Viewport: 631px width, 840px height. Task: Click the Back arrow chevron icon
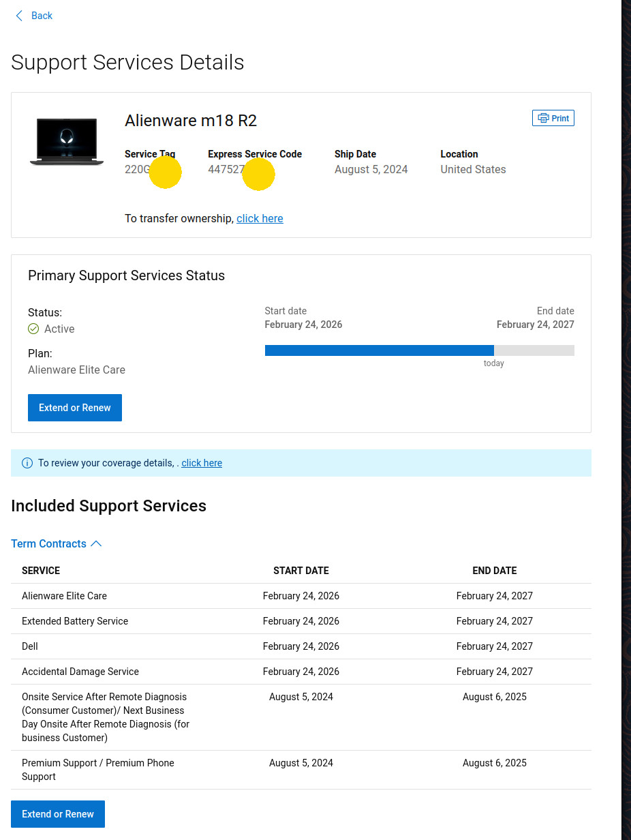(x=19, y=16)
